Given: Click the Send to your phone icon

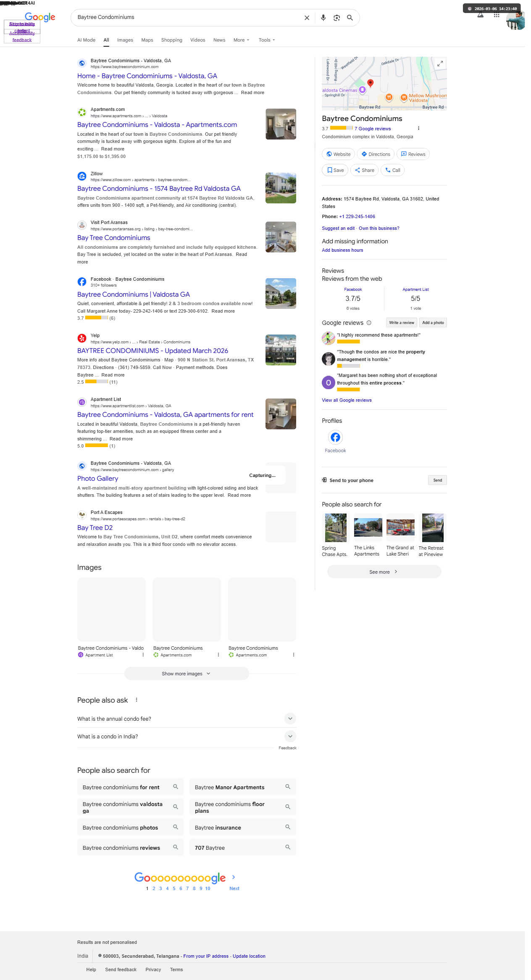Looking at the screenshot, I should pyautogui.click(x=324, y=480).
